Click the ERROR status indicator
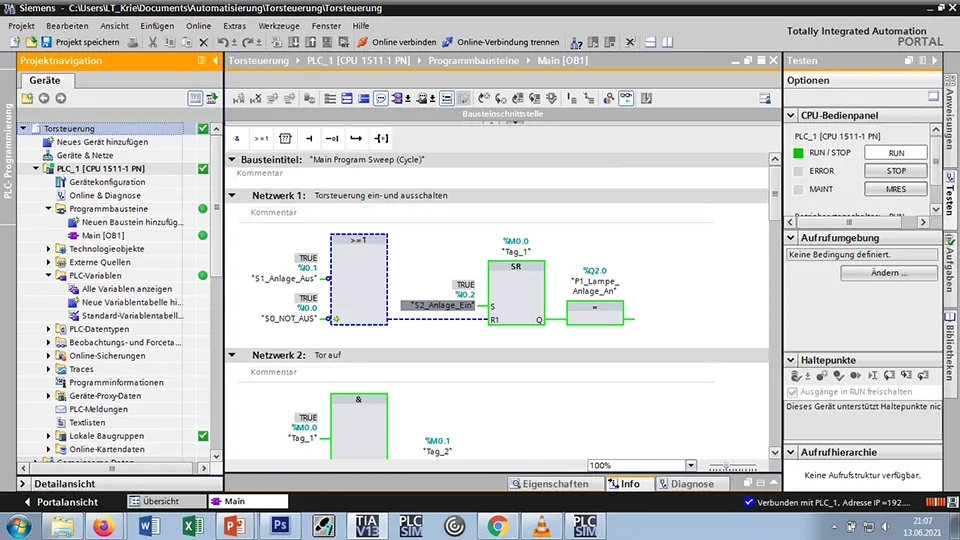Screen dimensions: 960x540 click(x=798, y=171)
